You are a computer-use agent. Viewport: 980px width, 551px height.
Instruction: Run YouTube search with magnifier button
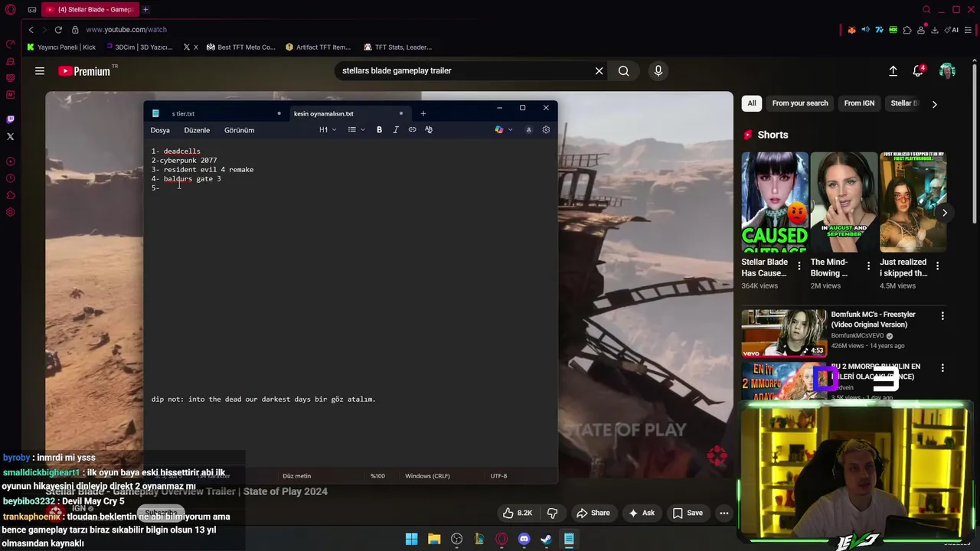[624, 70]
